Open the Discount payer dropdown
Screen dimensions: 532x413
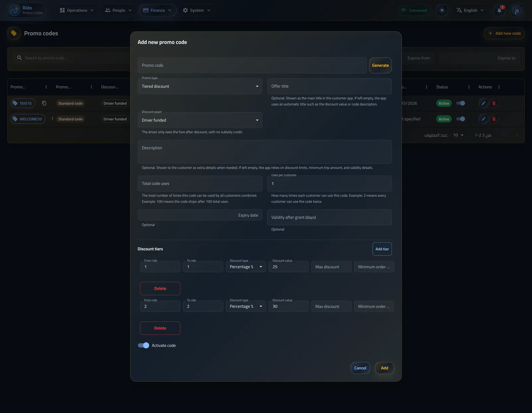[200, 120]
